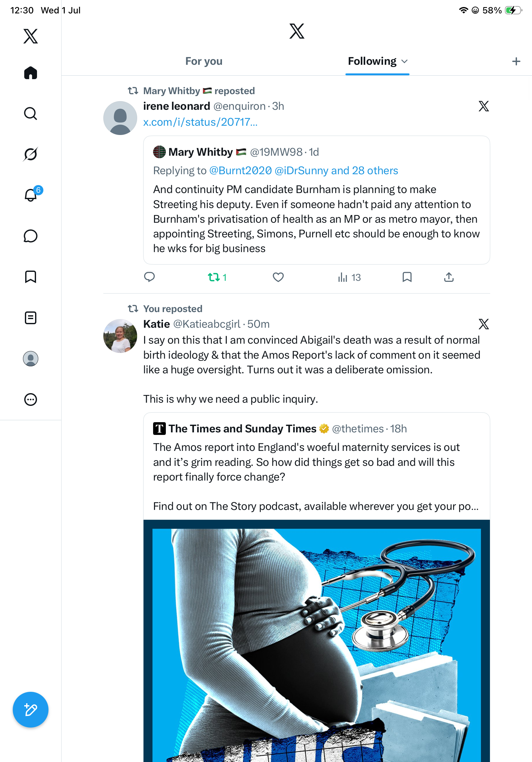Image resolution: width=532 pixels, height=762 pixels.
Task: Open Grok menu on Katie's post
Action: point(484,324)
